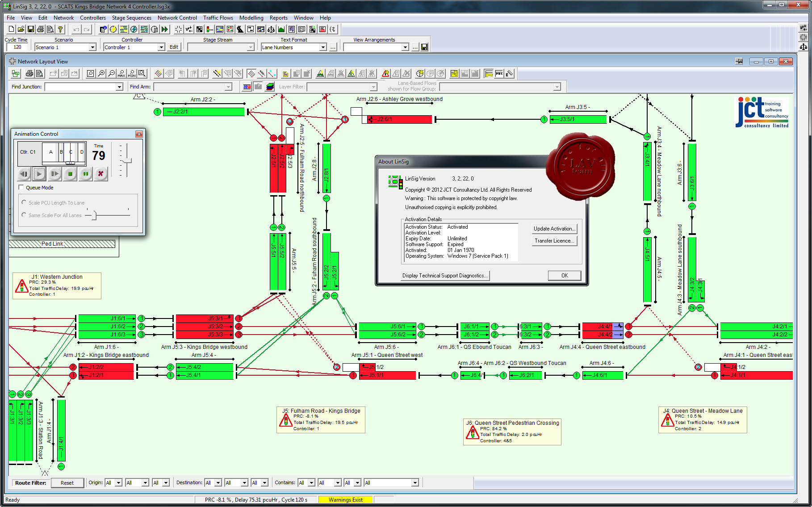Click the J5 Fulham Road junction signal icon
This screenshot has height=507, width=812.
coord(286,420)
